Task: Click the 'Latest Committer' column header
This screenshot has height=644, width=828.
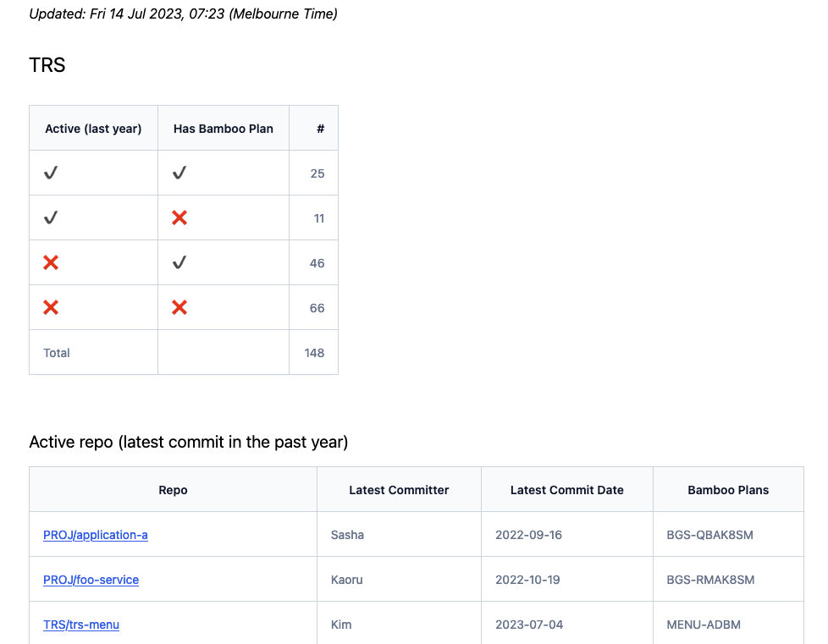Action: pos(400,490)
